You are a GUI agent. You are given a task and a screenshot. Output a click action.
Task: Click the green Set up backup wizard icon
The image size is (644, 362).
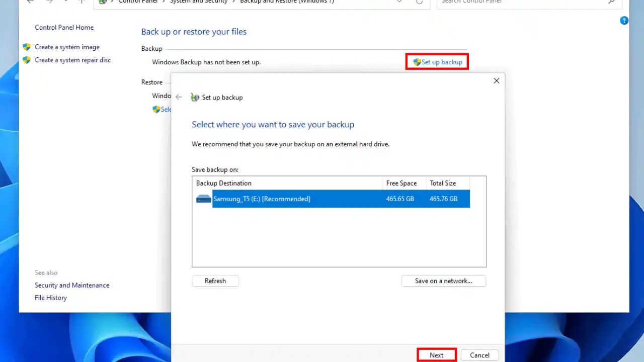coord(195,97)
